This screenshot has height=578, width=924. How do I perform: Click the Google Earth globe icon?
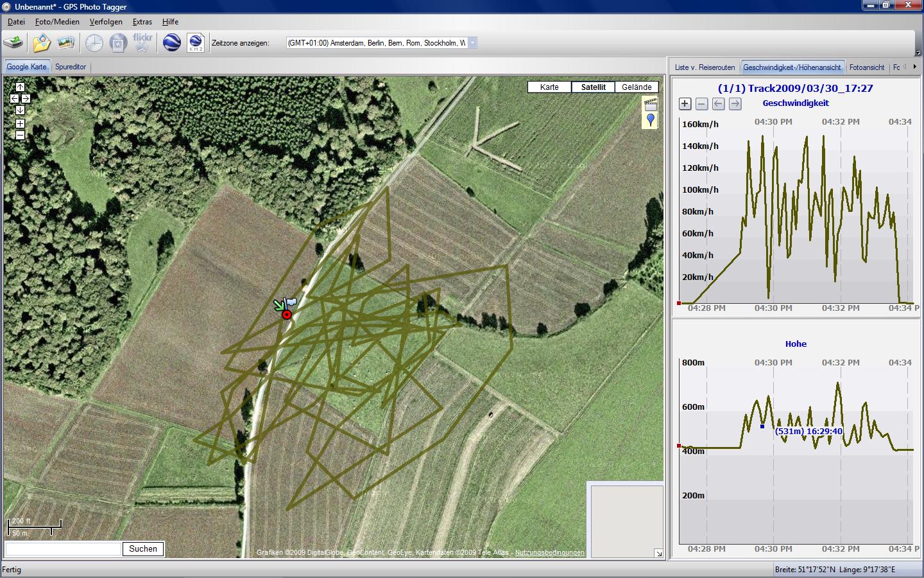(171, 43)
